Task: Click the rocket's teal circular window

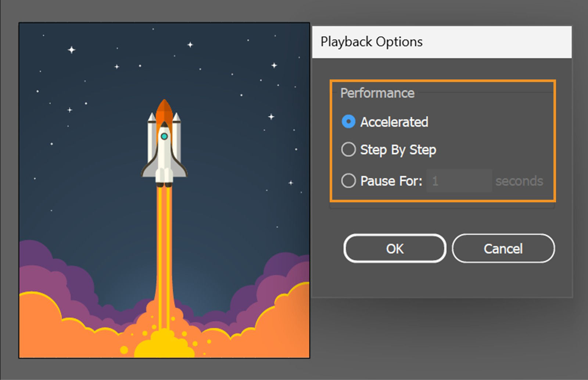Action: click(x=164, y=136)
